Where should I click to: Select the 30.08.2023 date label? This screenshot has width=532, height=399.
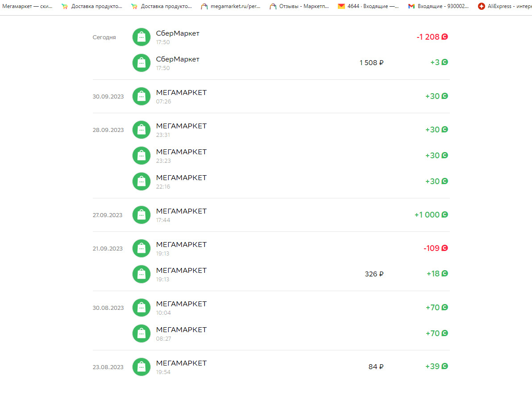click(x=108, y=308)
